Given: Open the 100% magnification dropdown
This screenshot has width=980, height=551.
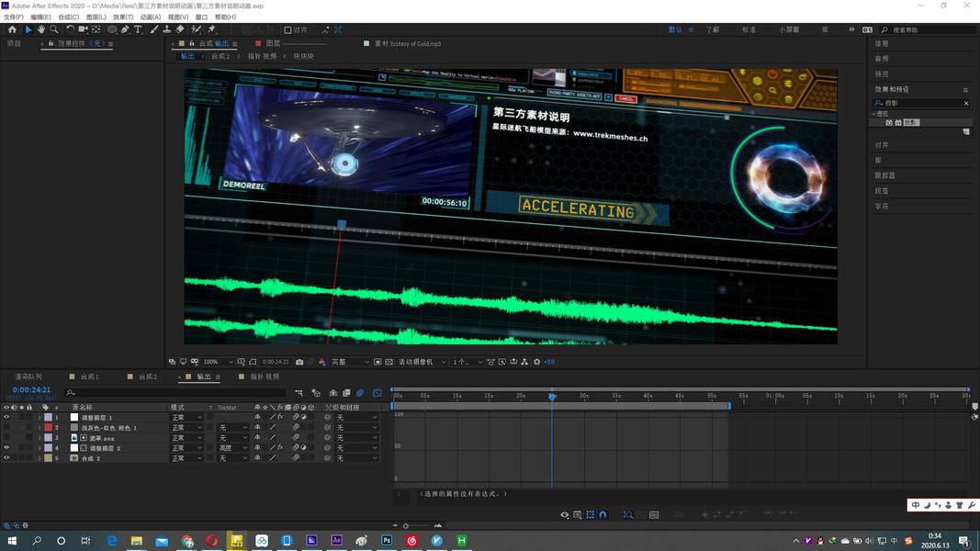Looking at the screenshot, I should tap(218, 362).
